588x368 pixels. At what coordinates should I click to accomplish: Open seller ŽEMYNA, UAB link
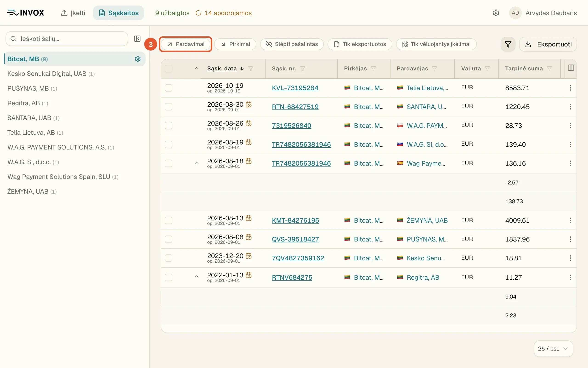click(x=427, y=220)
